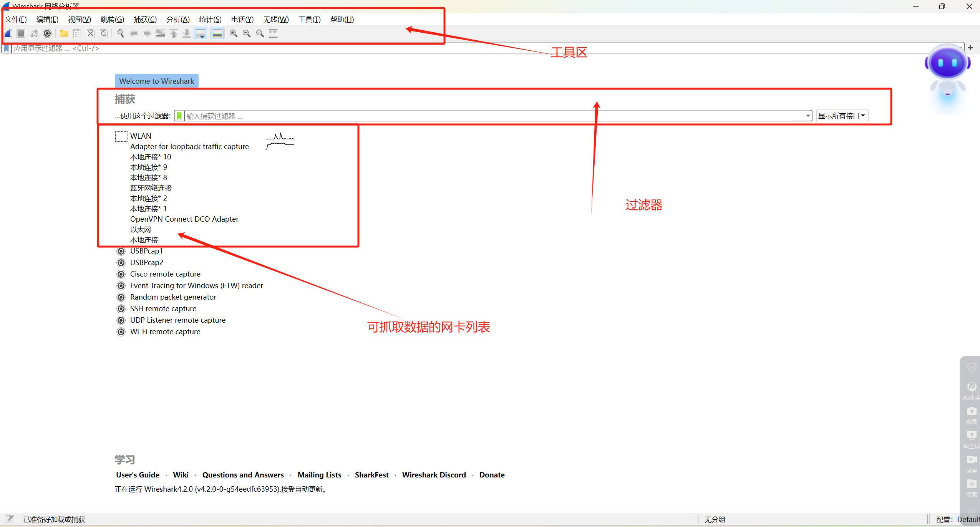Open 编辑(E) menu
Screen dimensions: 980x527
47,19
